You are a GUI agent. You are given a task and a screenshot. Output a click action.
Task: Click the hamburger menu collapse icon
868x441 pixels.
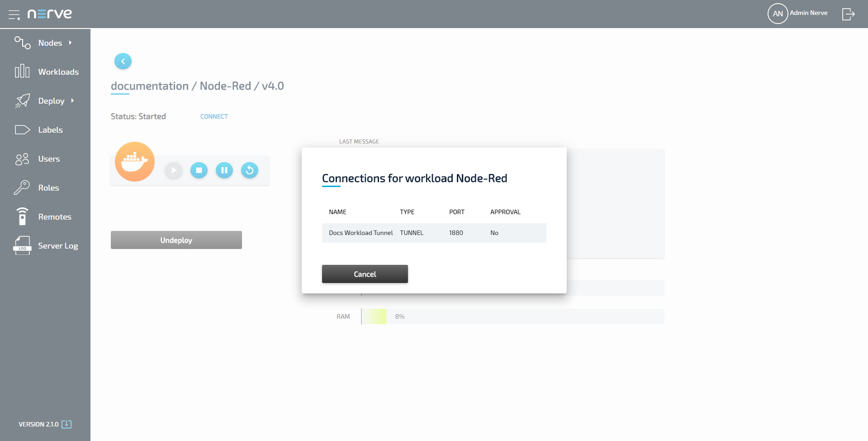pos(14,14)
